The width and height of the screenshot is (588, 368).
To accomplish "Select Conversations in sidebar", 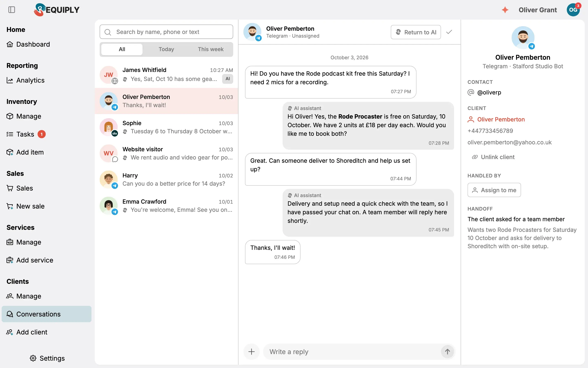I will point(46,314).
